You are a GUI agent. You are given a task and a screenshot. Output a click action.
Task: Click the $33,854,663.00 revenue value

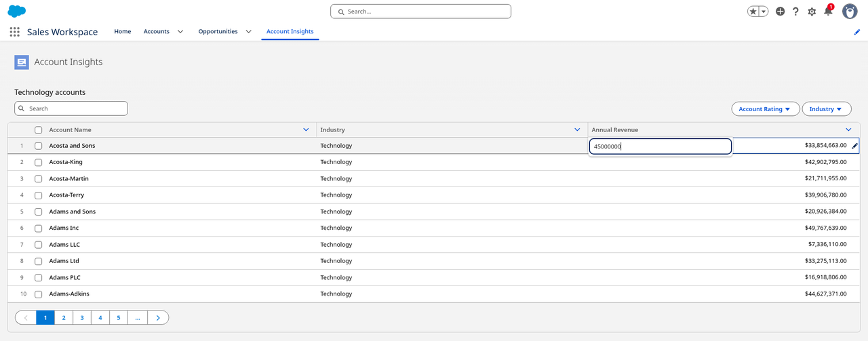click(825, 146)
